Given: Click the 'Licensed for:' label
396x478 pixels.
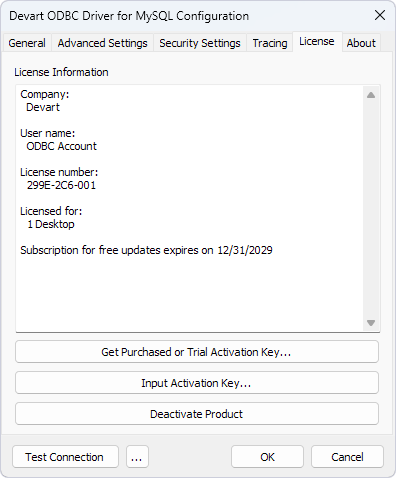Looking at the screenshot, I should [x=51, y=211].
